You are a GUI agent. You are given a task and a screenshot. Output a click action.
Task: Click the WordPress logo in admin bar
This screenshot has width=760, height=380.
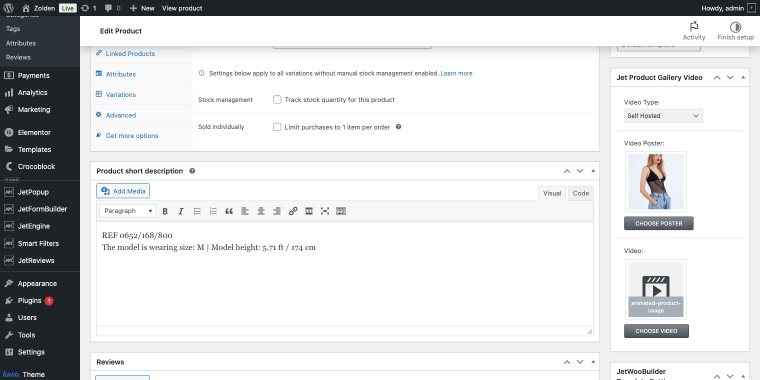click(8, 8)
